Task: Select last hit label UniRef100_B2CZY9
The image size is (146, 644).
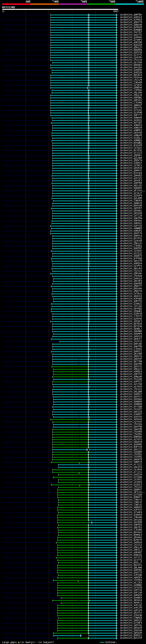Action: [131, 638]
